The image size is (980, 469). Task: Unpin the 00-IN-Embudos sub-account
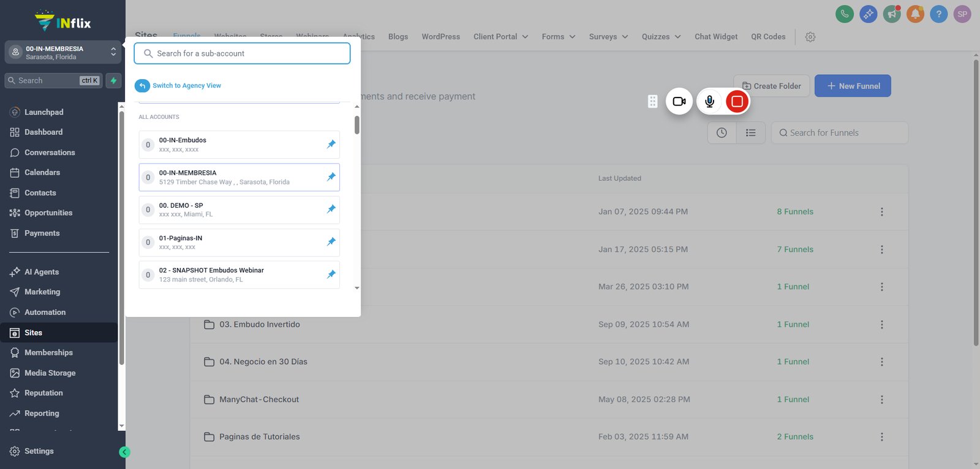click(331, 145)
